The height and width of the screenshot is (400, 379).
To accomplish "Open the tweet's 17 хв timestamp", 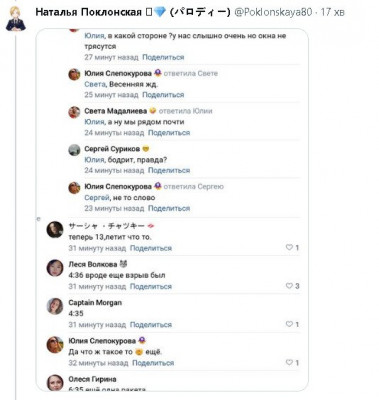I will [x=332, y=13].
